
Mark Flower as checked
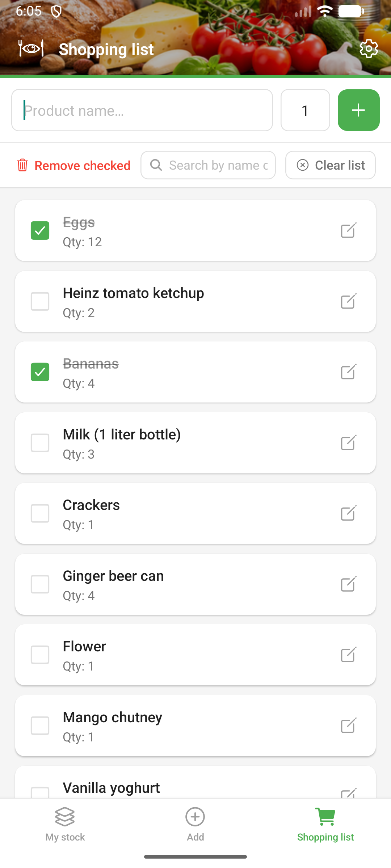tap(40, 655)
